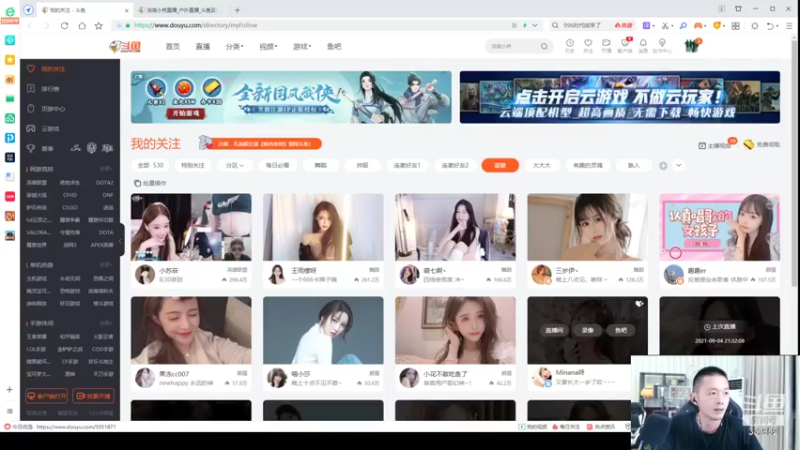
Task: Open 小花不敢吃鱼了 stream thumbnail
Action: [x=455, y=330]
